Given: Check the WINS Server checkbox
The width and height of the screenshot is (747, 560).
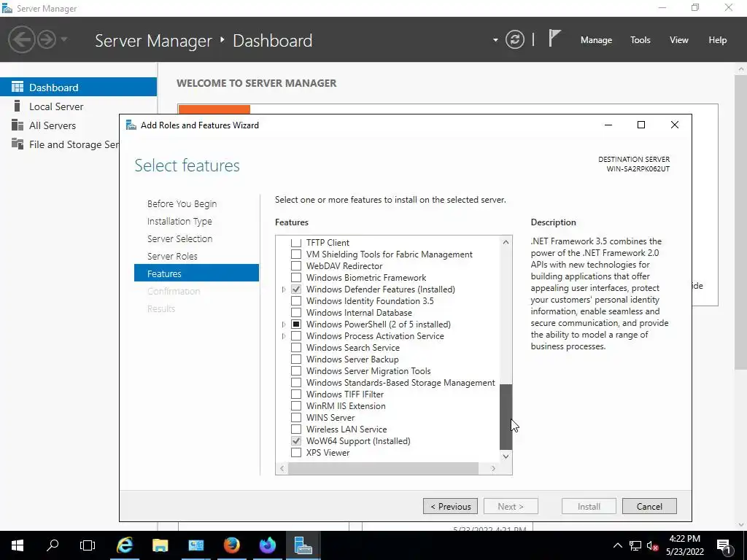Looking at the screenshot, I should click(296, 418).
